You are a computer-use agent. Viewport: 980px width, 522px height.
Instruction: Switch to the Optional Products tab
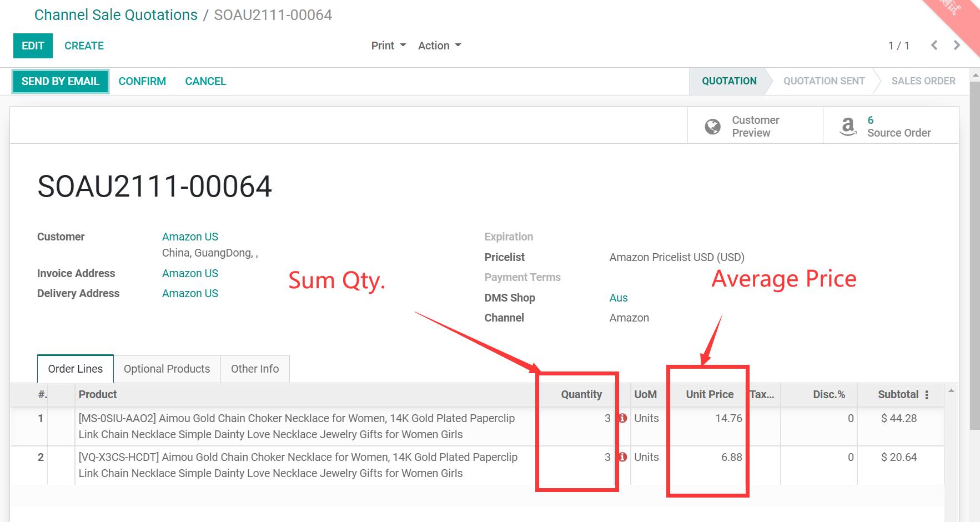[x=167, y=369]
